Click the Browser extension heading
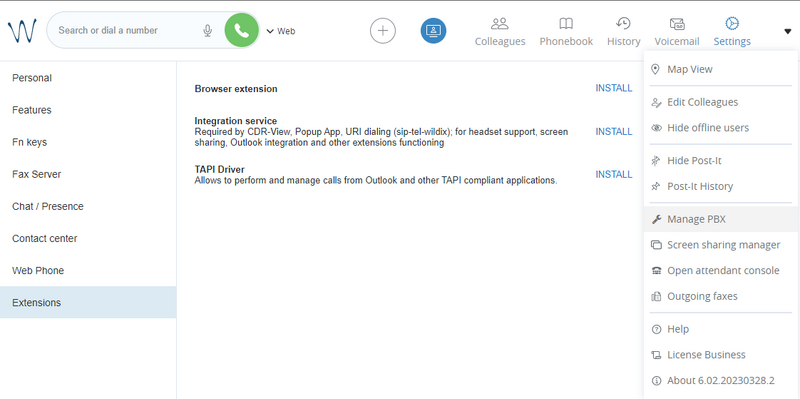This screenshot has width=800, height=399. pyautogui.click(x=236, y=89)
